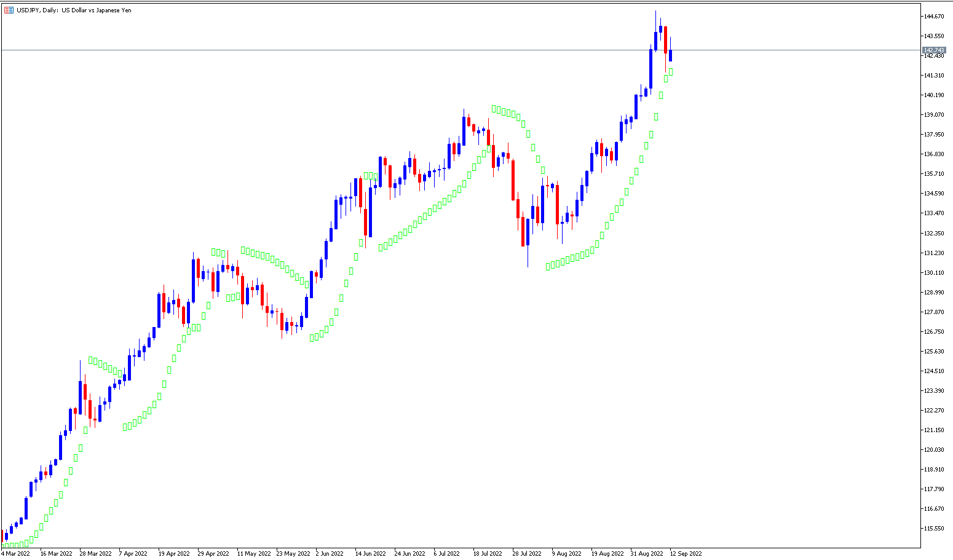Viewport: 953px width, 560px height.
Task: Click the '19 Aug 2022' date label
Action: click(x=607, y=553)
